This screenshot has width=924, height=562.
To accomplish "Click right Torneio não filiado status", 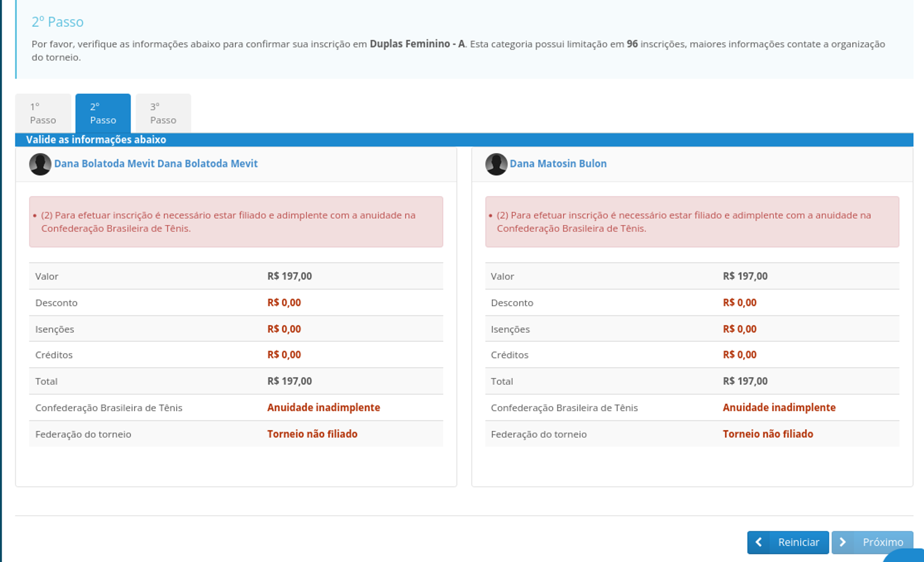I will coord(768,434).
